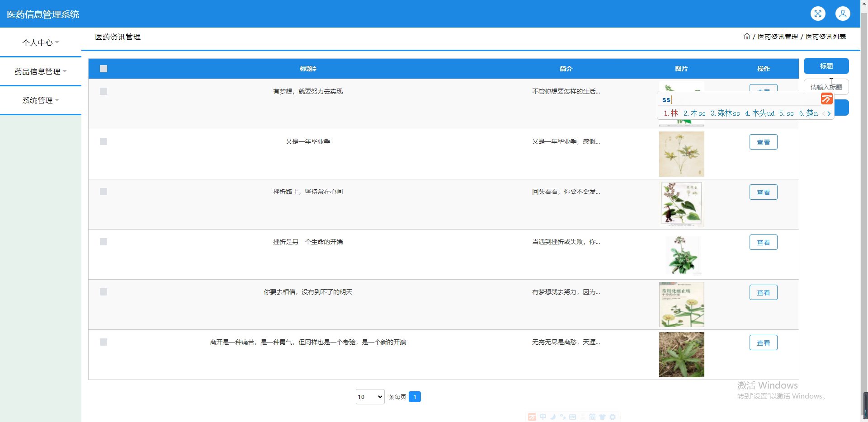This screenshot has width=868, height=422.
Task: Open the 医药资讯列表 breadcrumb link
Action: point(826,37)
